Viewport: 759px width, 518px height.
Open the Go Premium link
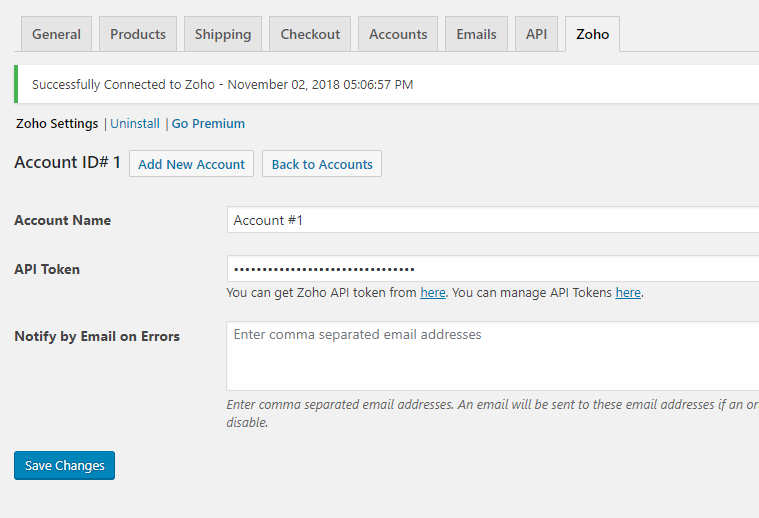(208, 124)
